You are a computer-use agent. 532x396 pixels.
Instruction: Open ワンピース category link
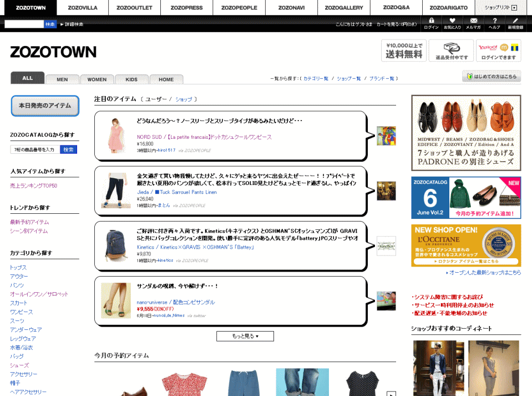(x=22, y=312)
